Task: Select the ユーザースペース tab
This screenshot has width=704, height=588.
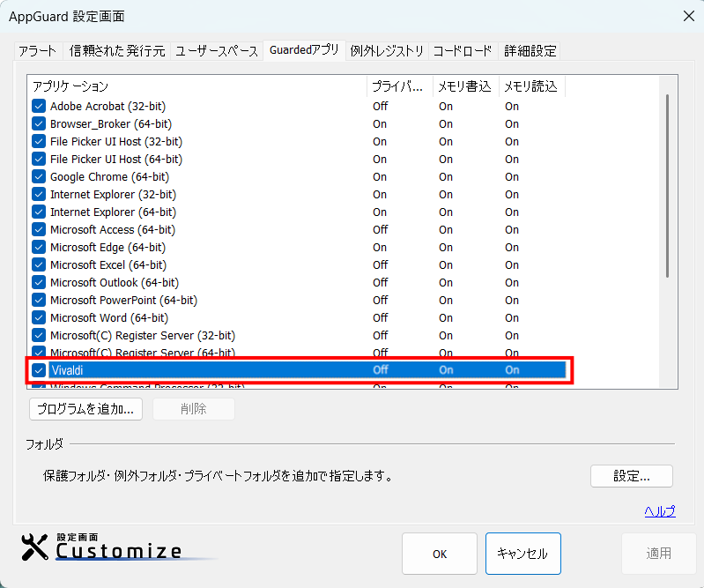Action: pyautogui.click(x=216, y=51)
